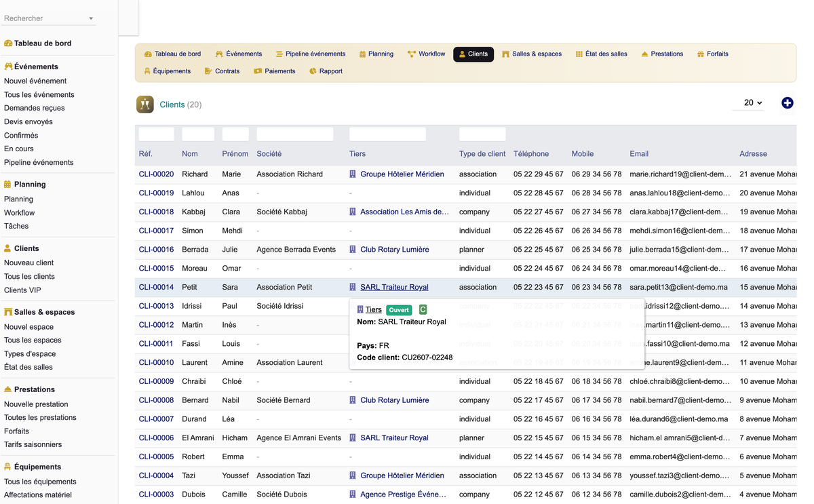The height and width of the screenshot is (504, 814).
Task: Click the email marie.richard19@client-dem…
Action: tap(680, 174)
